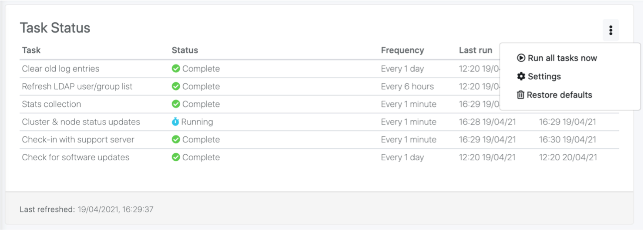Select the Cluster & node status updates row
The image size is (644, 230).
tap(81, 122)
